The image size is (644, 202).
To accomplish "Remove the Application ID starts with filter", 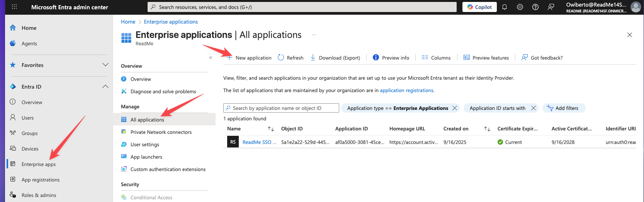I will click(x=534, y=108).
